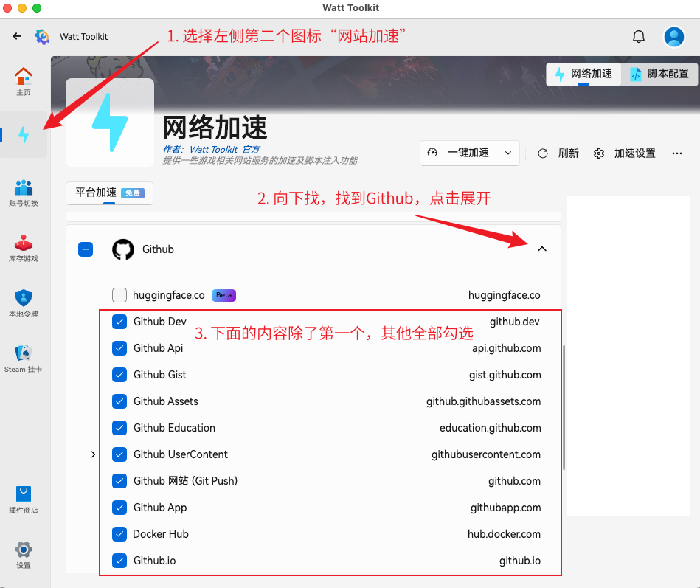The height and width of the screenshot is (588, 700).
Task: Click the vertical scrollbar in the list
Action: [x=564, y=406]
